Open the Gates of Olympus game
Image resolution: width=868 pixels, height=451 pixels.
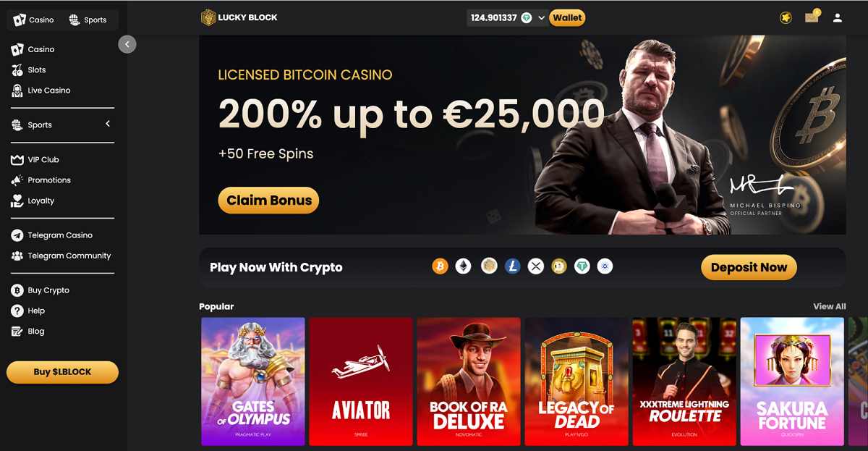point(252,381)
